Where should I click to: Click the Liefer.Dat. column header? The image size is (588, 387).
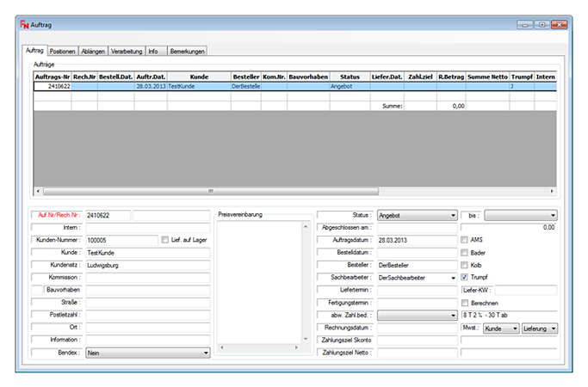point(387,77)
